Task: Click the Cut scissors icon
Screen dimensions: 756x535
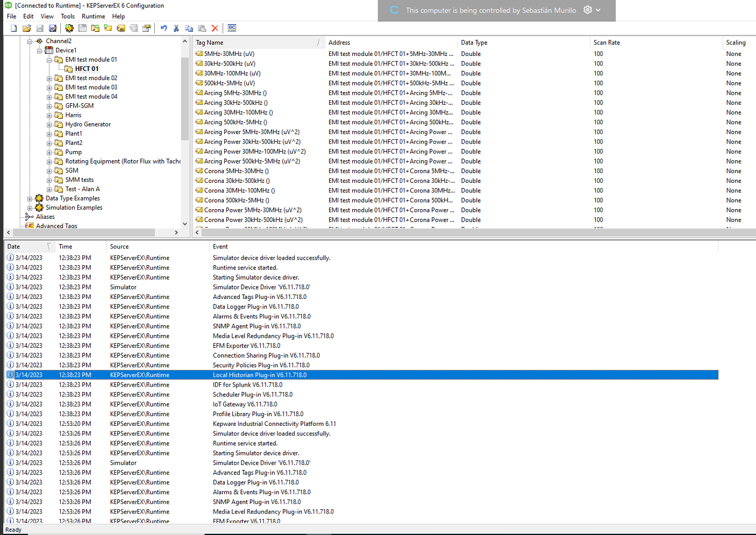Action: 176,28
